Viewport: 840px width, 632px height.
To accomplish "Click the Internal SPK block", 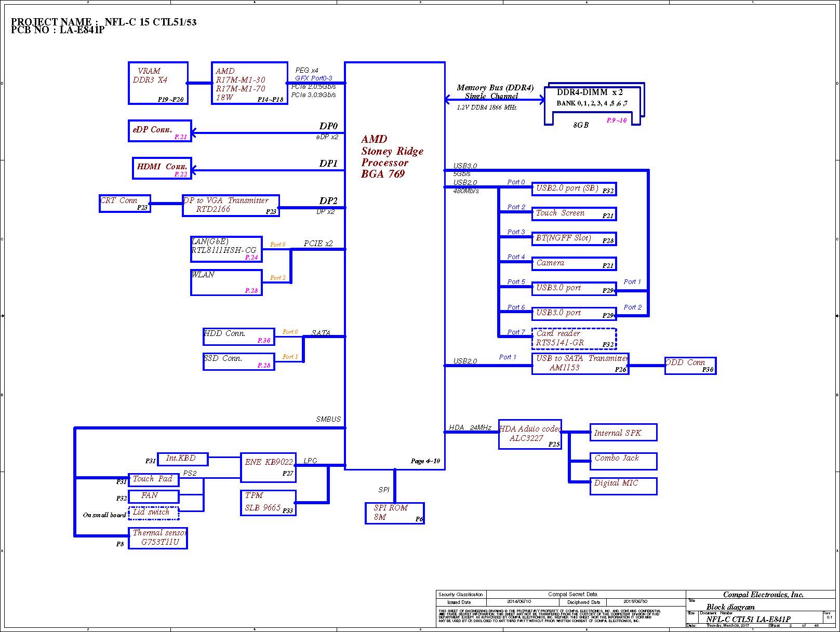I will (x=623, y=432).
